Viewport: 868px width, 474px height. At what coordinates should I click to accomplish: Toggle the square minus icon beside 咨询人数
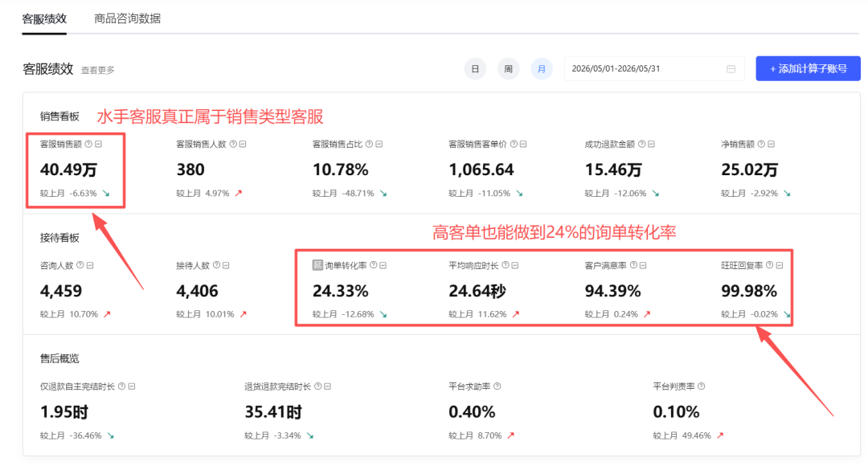(x=90, y=265)
